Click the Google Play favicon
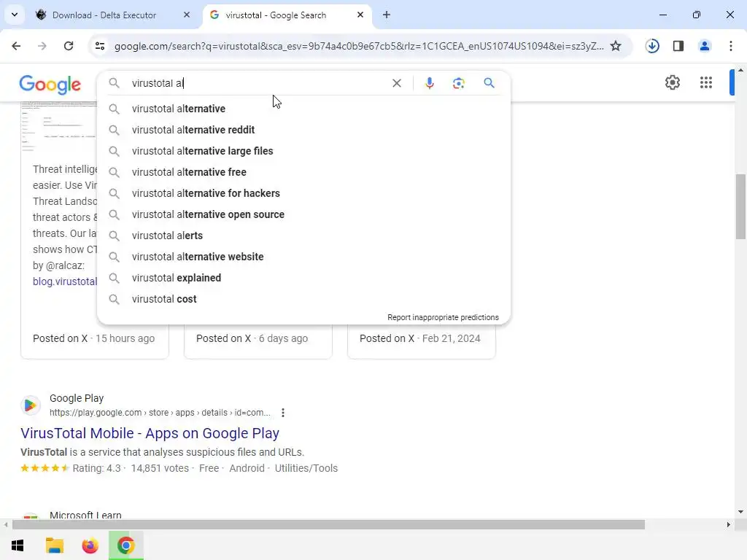Viewport: 747px width, 560px height. click(30, 405)
